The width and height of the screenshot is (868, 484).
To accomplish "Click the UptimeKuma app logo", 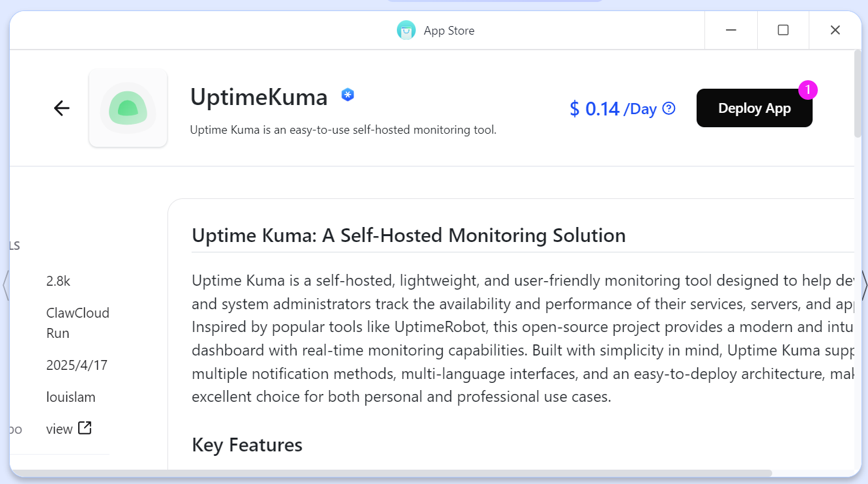I will tap(128, 108).
